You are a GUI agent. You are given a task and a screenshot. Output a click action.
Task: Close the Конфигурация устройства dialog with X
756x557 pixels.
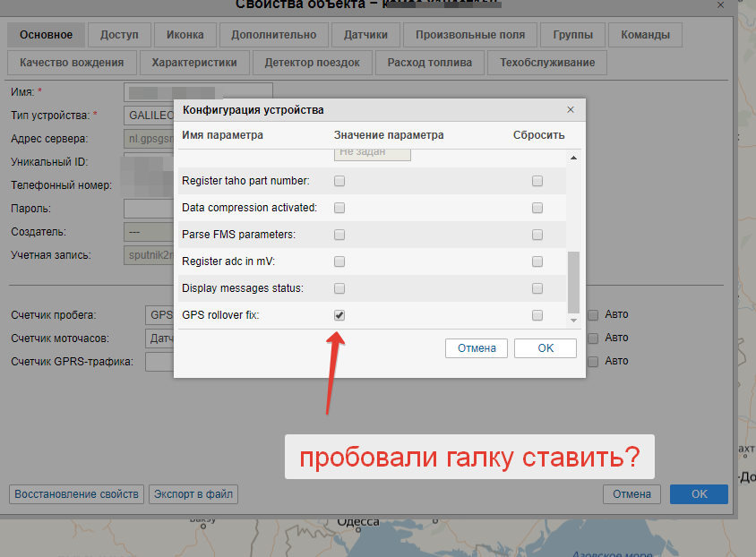point(571,109)
